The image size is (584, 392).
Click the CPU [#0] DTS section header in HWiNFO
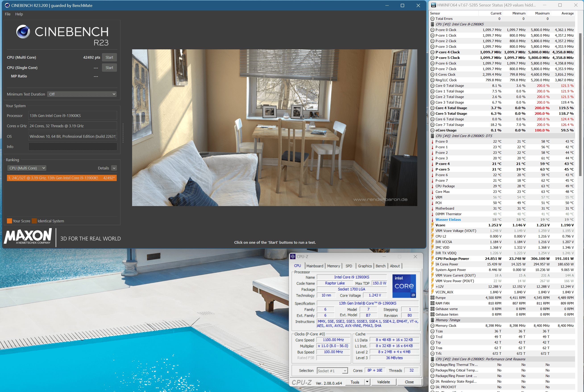click(502, 136)
